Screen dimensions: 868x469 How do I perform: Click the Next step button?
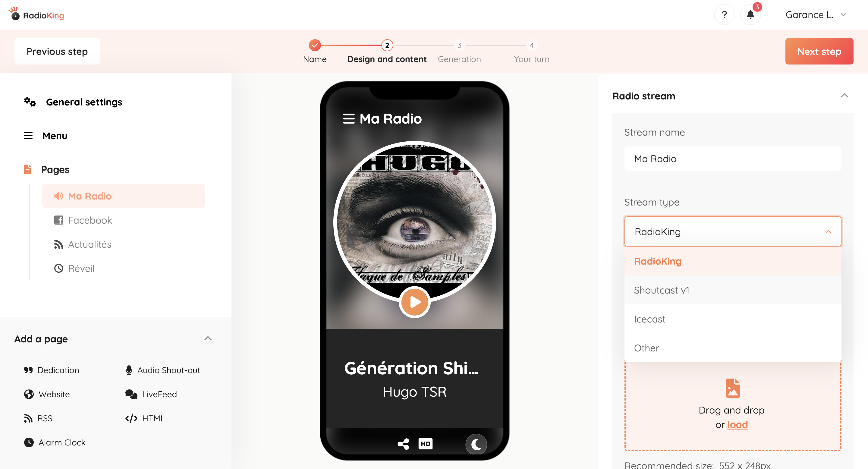click(x=819, y=51)
